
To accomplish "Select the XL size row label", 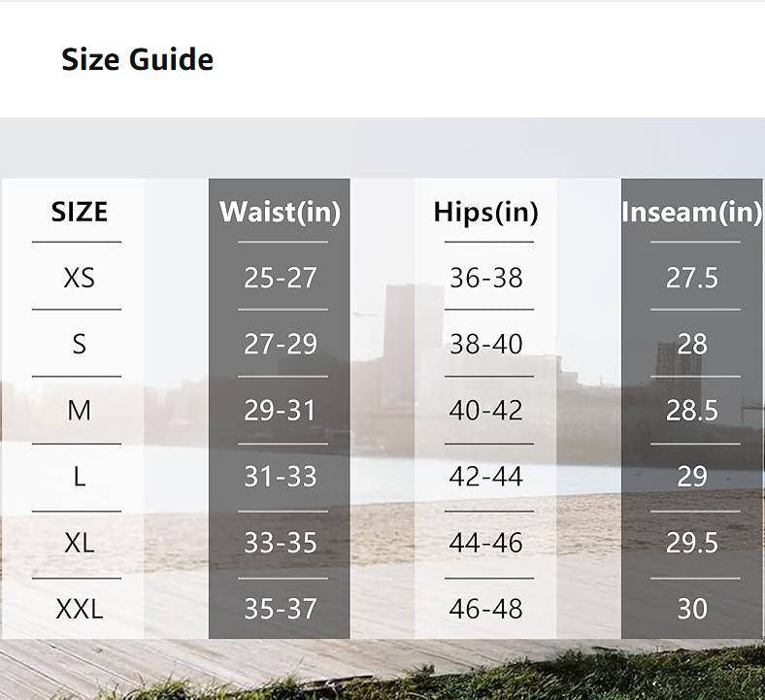I will 79,542.
